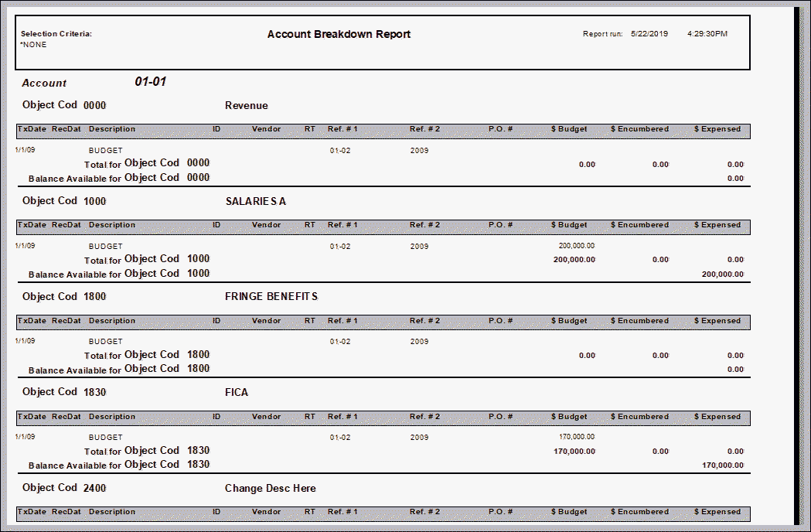Click $ Expensed header in FRINGE BENEFITS section
The image size is (811, 532).
(x=717, y=320)
